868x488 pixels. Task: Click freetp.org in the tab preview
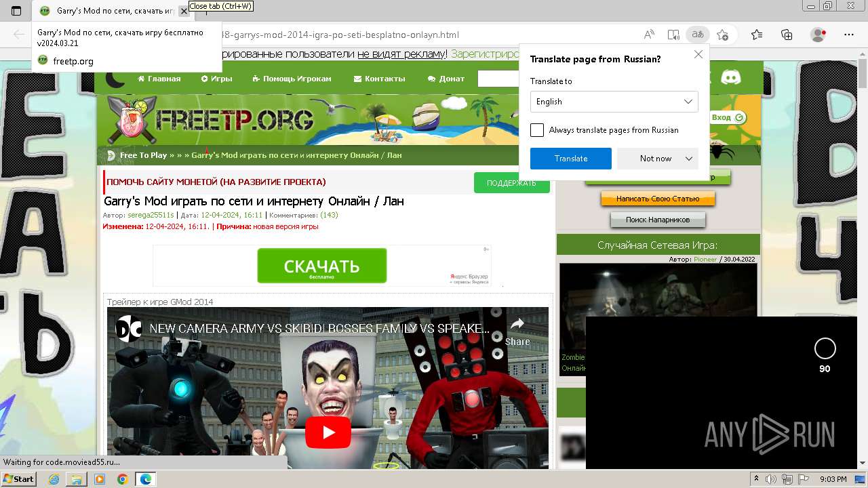[73, 61]
